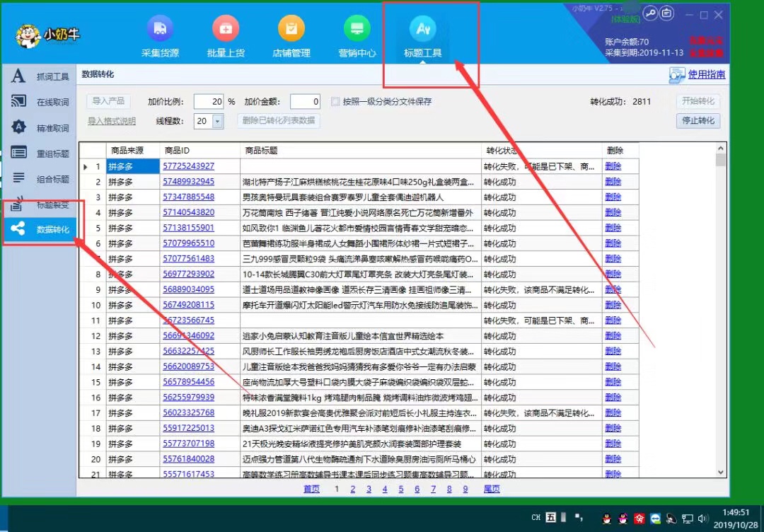Click 删除 for row 3 奥特曼 toy

613,197
